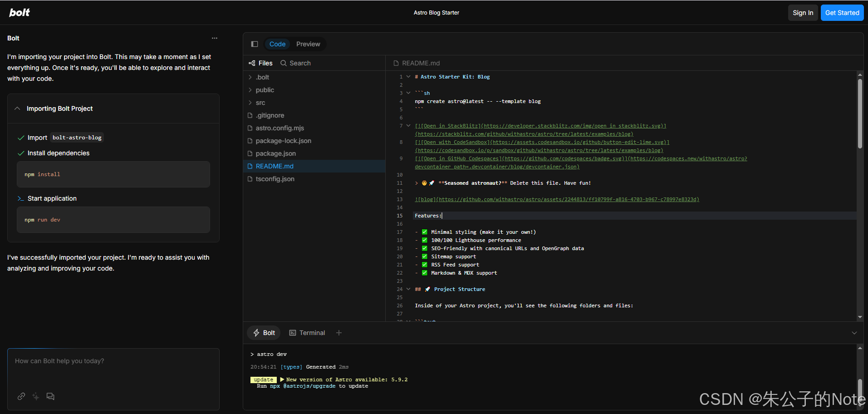Click the .gitignore file icon
This screenshot has width=868, height=414.
[x=250, y=115]
